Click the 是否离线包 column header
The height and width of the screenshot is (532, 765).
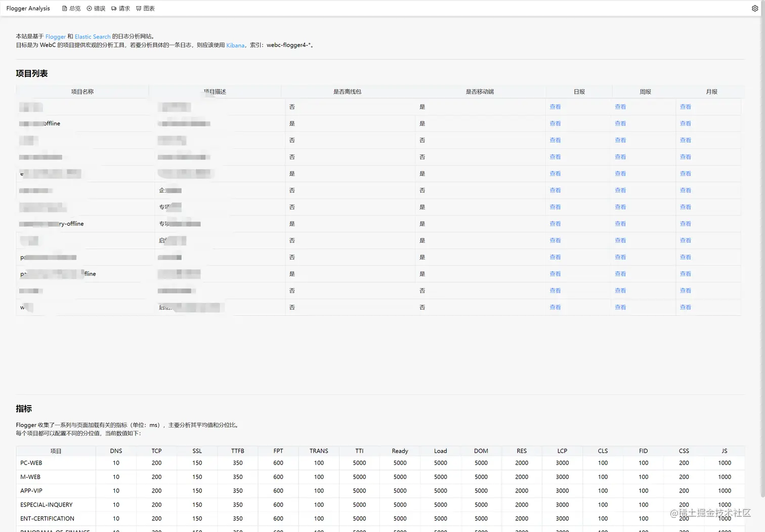pos(347,92)
